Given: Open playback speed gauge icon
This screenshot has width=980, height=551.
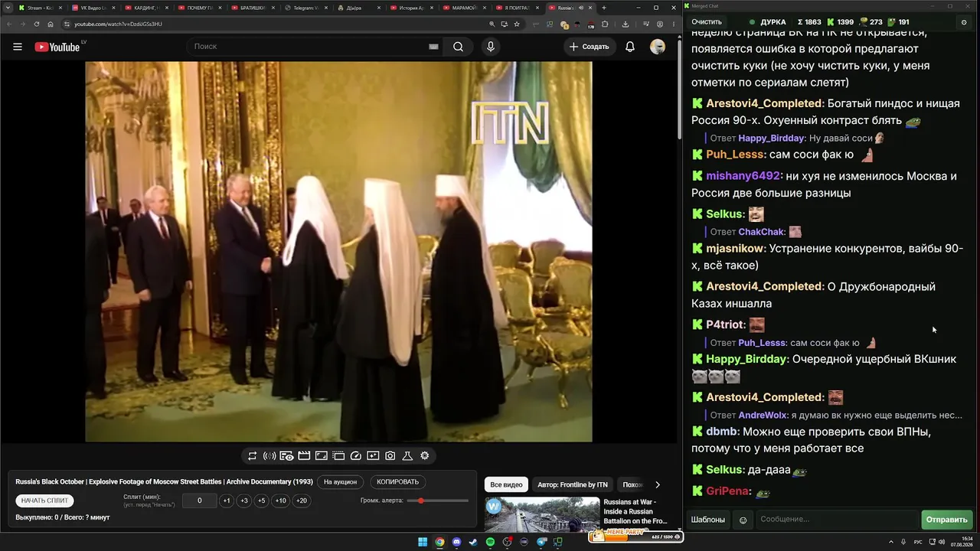Looking at the screenshot, I should (355, 456).
